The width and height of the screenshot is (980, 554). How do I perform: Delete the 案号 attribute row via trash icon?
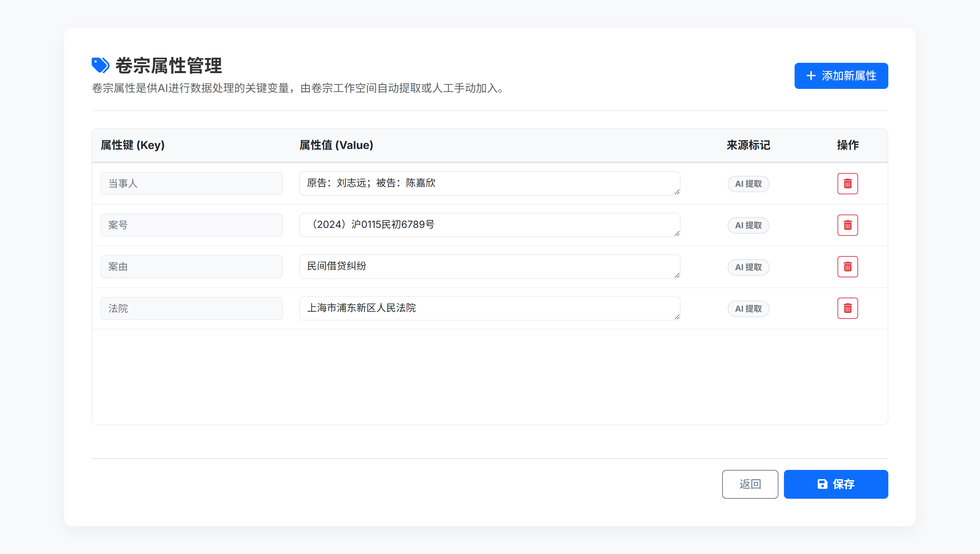pos(847,225)
